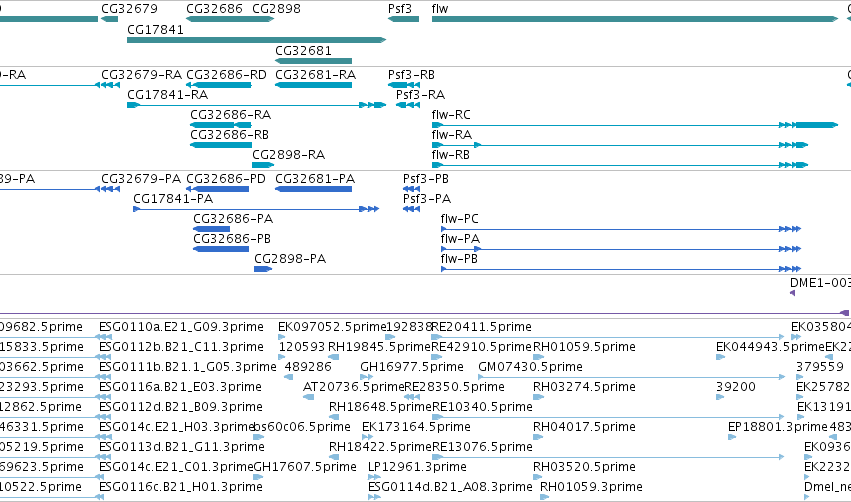Open EST AT20736.5prime

pyautogui.click(x=353, y=387)
